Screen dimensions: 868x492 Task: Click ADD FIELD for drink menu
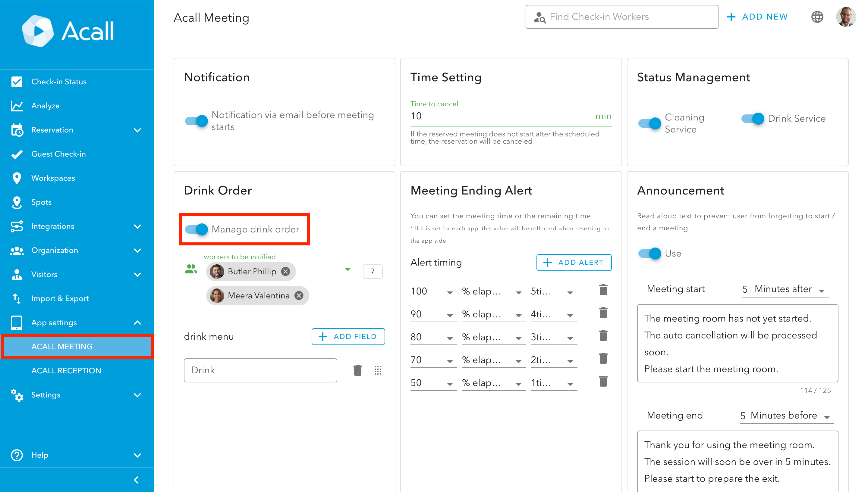348,337
